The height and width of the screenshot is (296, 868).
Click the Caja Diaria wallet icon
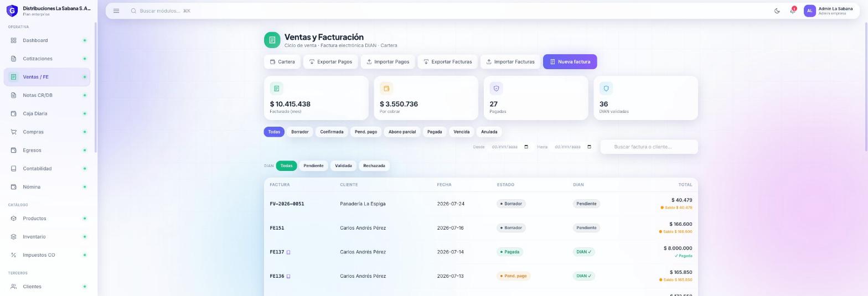point(14,113)
